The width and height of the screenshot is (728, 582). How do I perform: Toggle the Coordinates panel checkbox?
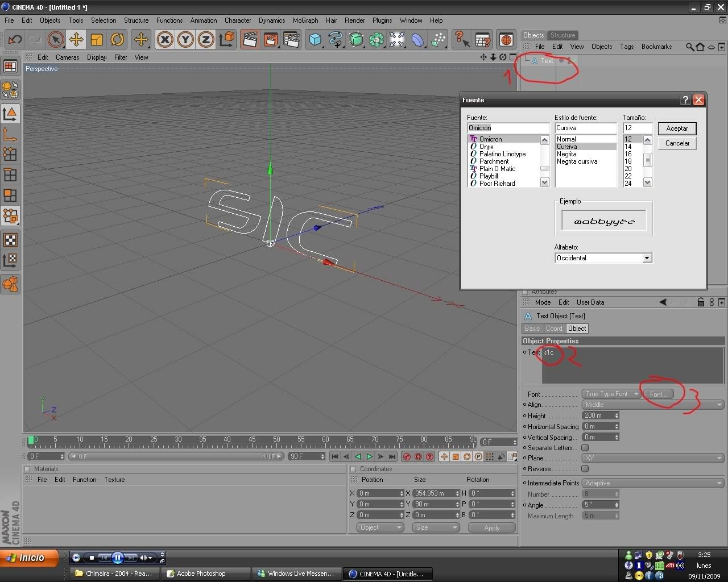[353, 469]
